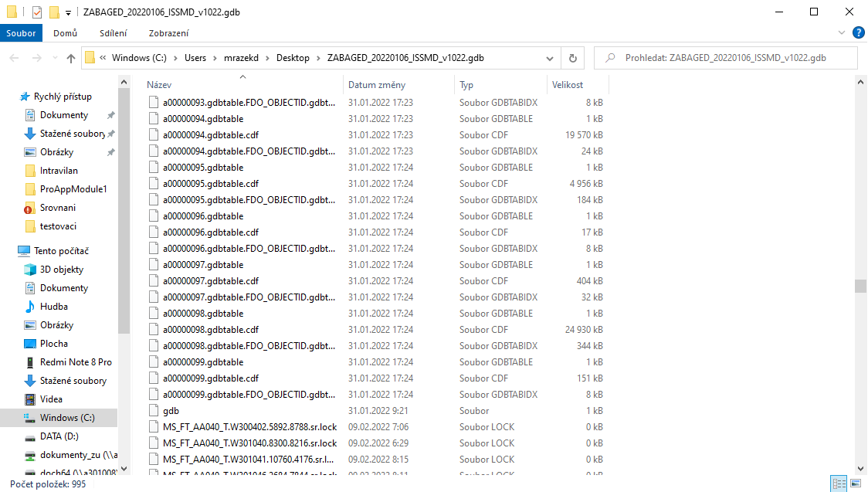The image size is (868, 492).
Task: Open the Redmi Note 8 Pro device
Action: click(x=75, y=362)
